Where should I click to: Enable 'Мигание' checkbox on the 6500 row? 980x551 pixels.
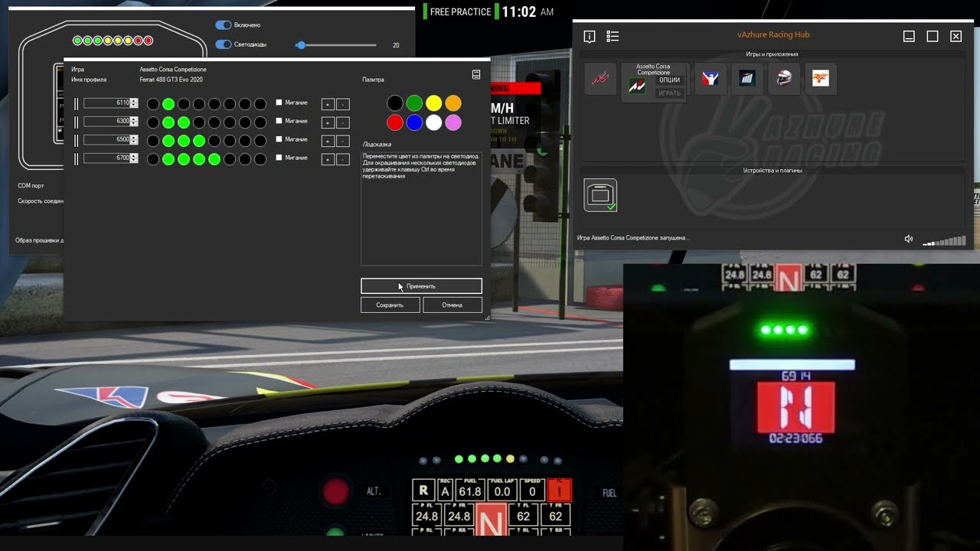tap(279, 139)
